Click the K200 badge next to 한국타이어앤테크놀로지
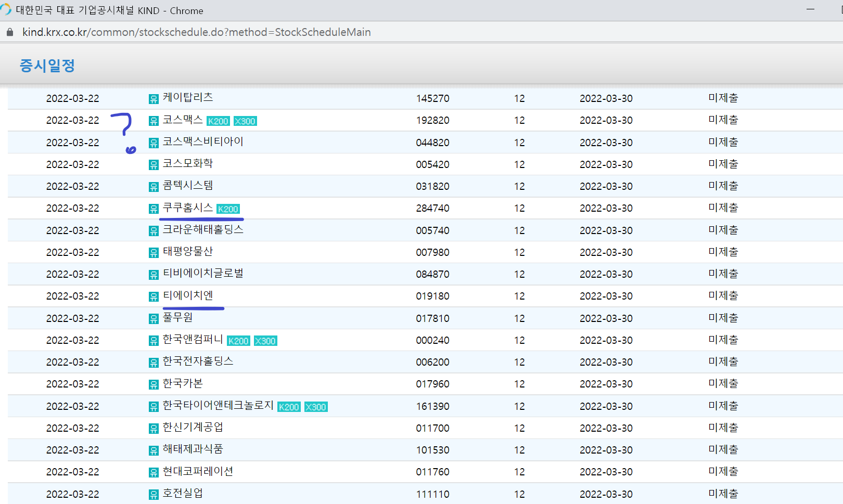The image size is (843, 504). pos(289,407)
